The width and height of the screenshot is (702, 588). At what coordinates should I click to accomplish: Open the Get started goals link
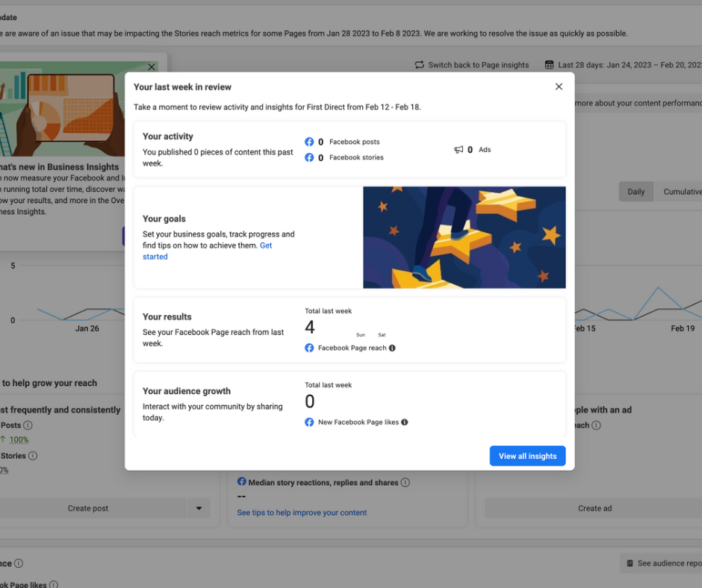pos(155,257)
